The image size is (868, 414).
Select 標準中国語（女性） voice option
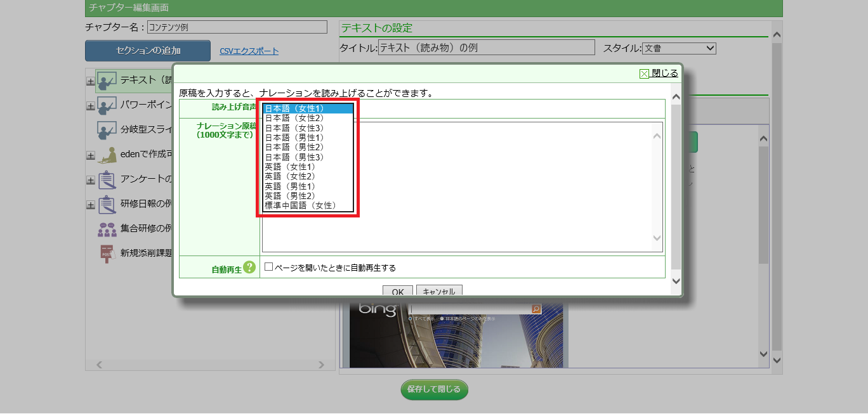point(299,205)
